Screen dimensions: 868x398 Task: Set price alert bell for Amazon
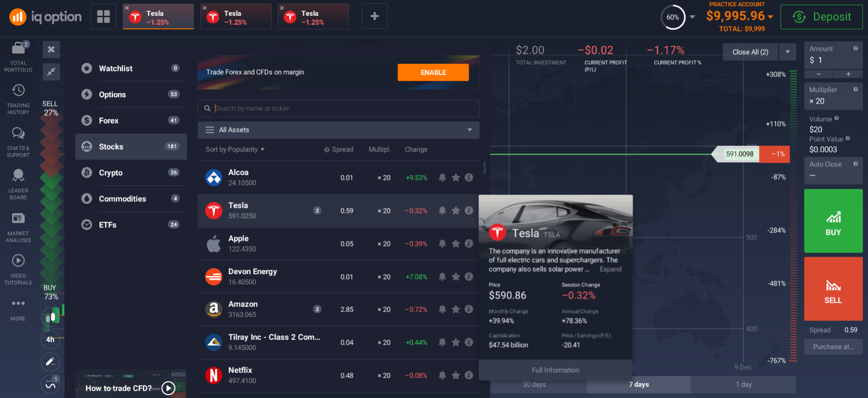[443, 309]
